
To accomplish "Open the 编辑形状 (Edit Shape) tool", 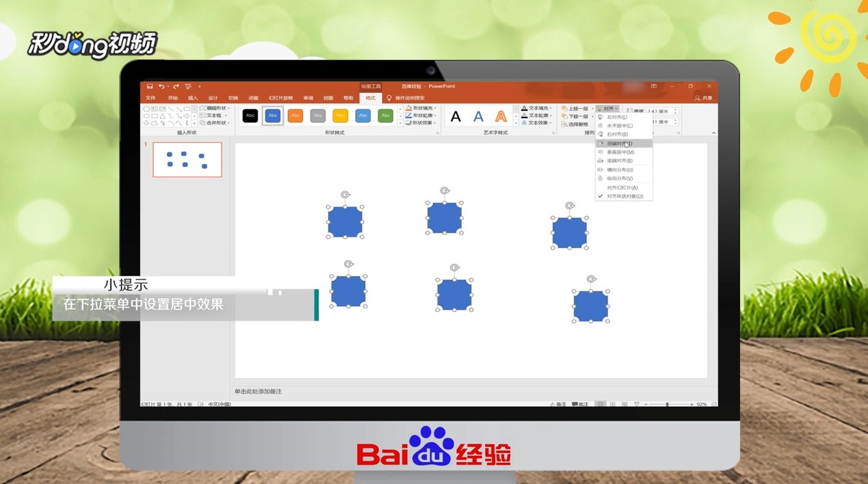I will click(x=215, y=108).
